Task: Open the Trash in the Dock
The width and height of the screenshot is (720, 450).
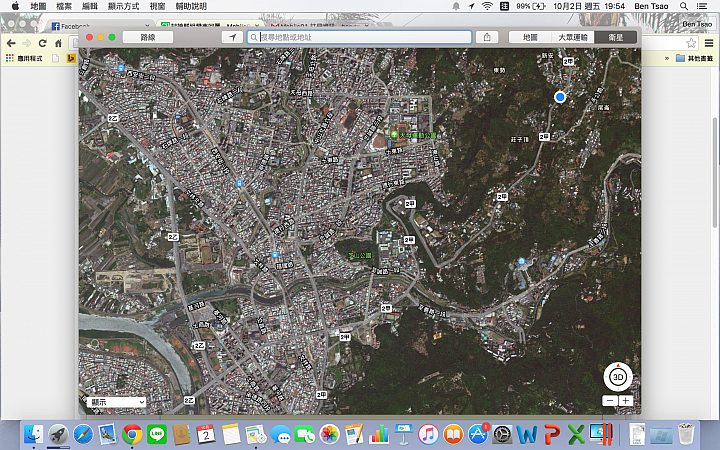Action: click(686, 434)
